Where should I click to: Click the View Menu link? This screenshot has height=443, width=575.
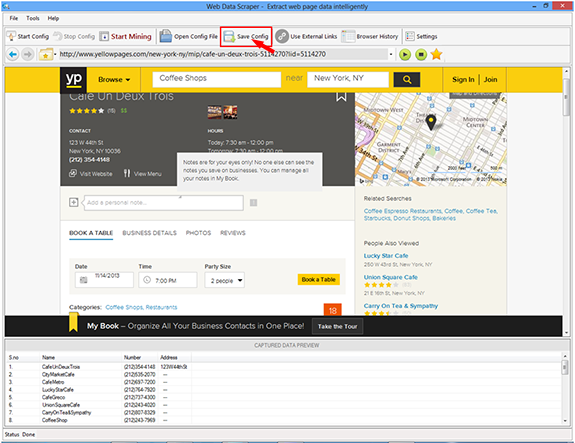point(143,173)
